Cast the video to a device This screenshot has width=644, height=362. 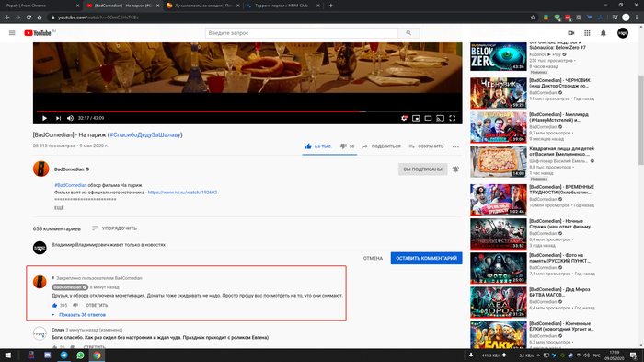[441, 118]
